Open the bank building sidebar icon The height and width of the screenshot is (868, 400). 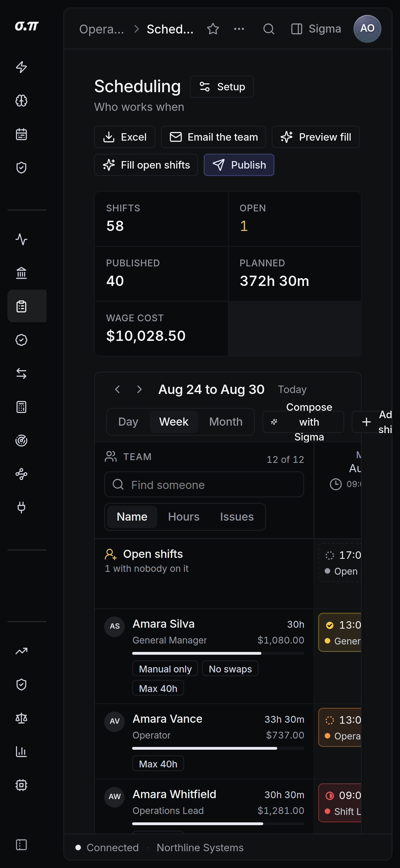coord(21,273)
